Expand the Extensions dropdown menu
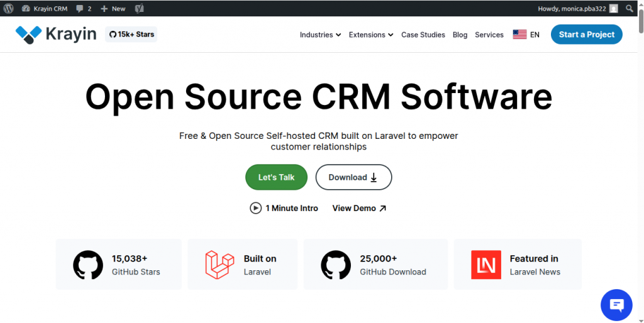This screenshot has height=323, width=644. tap(371, 35)
